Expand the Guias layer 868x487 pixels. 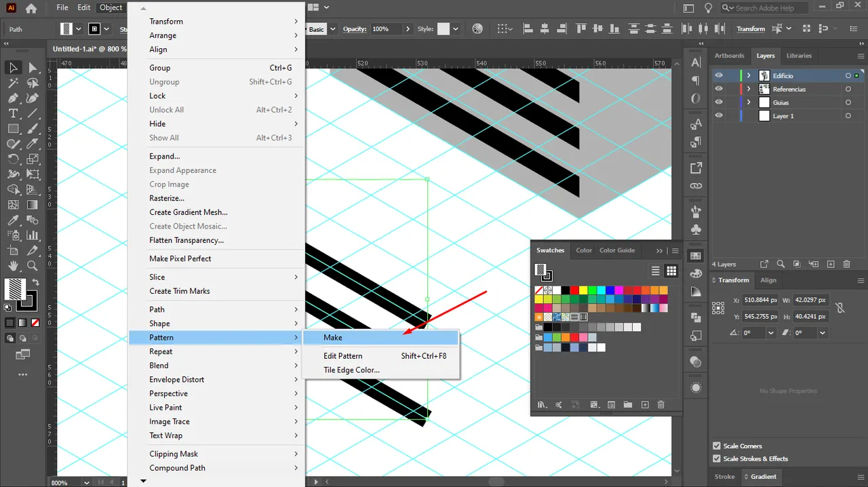[x=749, y=102]
